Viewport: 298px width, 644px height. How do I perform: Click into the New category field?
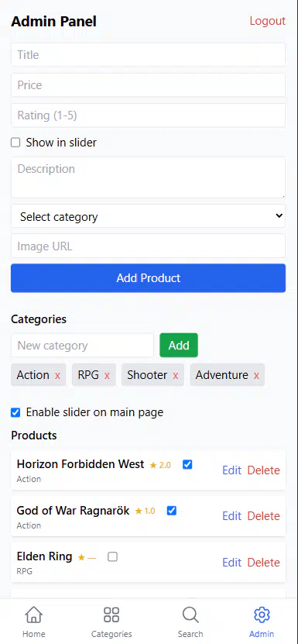coord(83,346)
